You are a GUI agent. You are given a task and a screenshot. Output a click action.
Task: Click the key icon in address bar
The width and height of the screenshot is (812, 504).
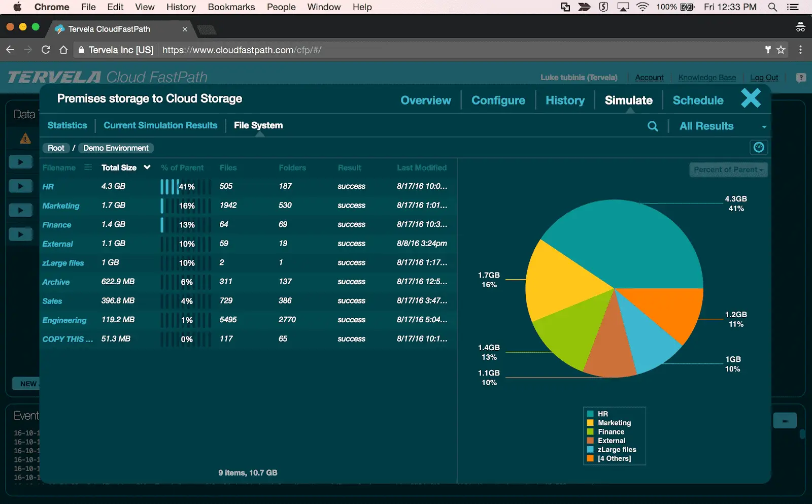768,49
